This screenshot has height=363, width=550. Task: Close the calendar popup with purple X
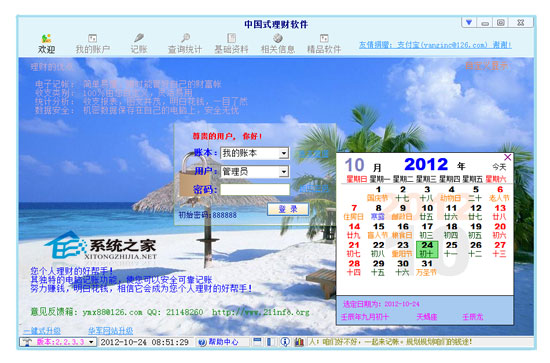pos(507,157)
